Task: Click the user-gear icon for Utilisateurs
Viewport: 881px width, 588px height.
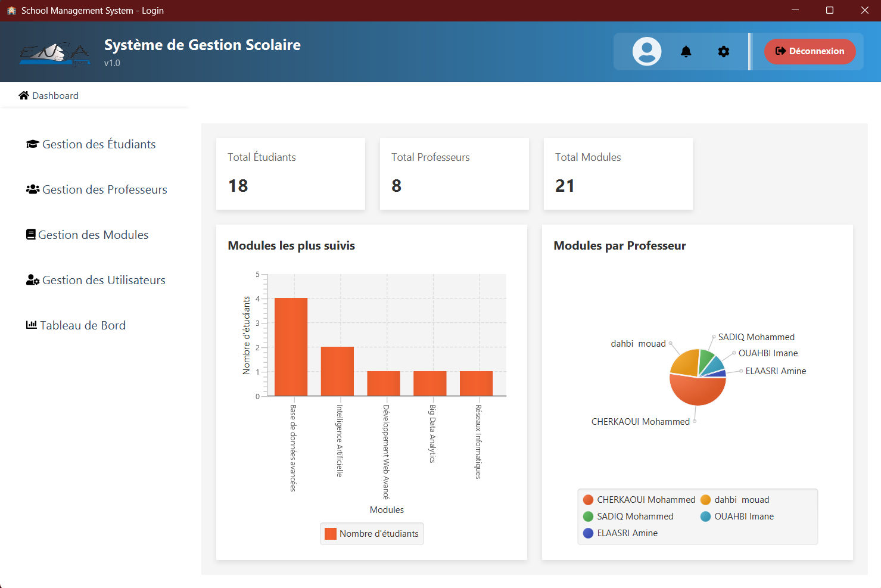Action: pyautogui.click(x=33, y=280)
